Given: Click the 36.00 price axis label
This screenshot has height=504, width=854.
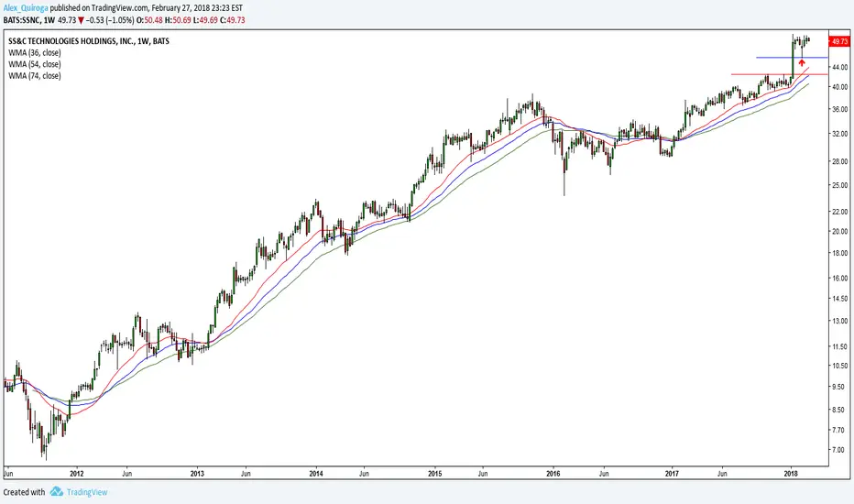Looking at the screenshot, I should tap(840, 109).
